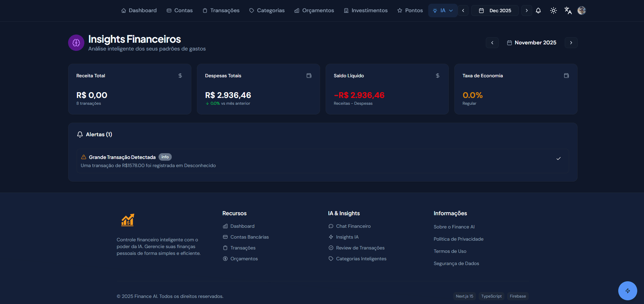
Task: Open user profile avatar
Action: click(582, 11)
